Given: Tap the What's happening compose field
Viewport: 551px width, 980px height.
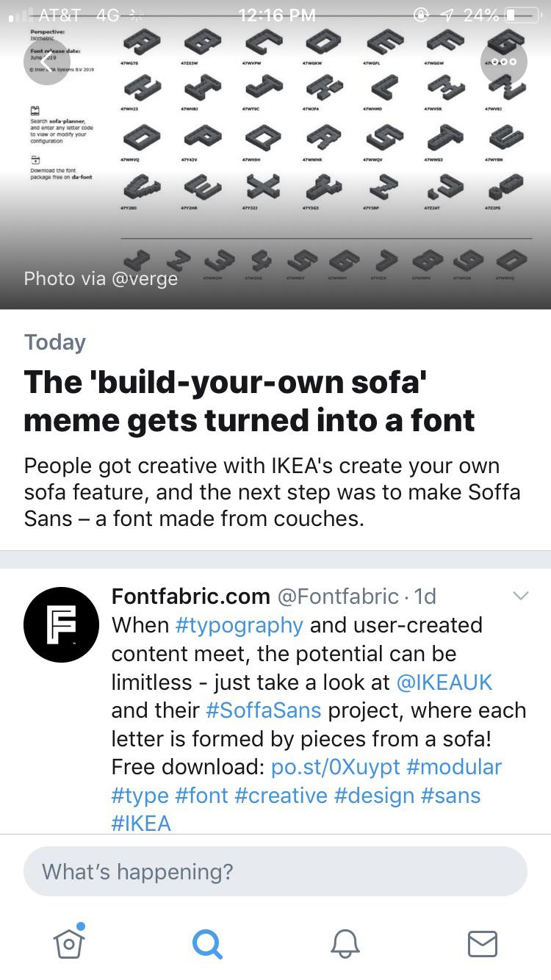Looking at the screenshot, I should point(275,871).
